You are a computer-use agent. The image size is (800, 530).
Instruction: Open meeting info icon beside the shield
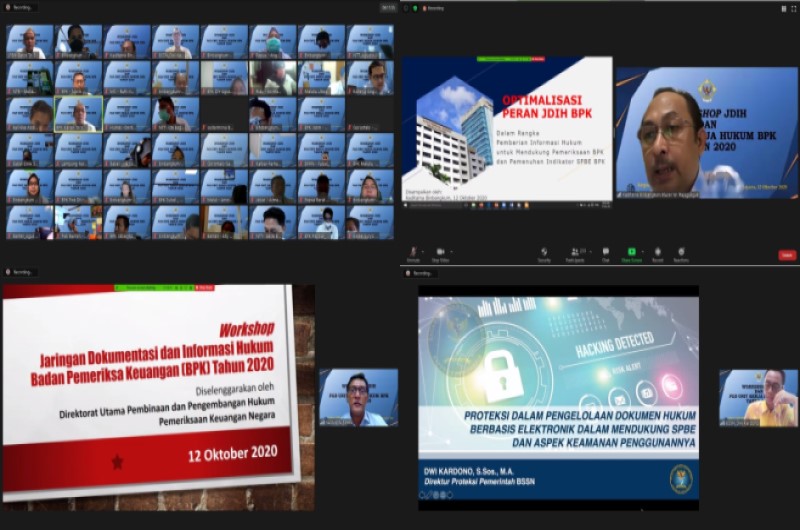[x=406, y=8]
